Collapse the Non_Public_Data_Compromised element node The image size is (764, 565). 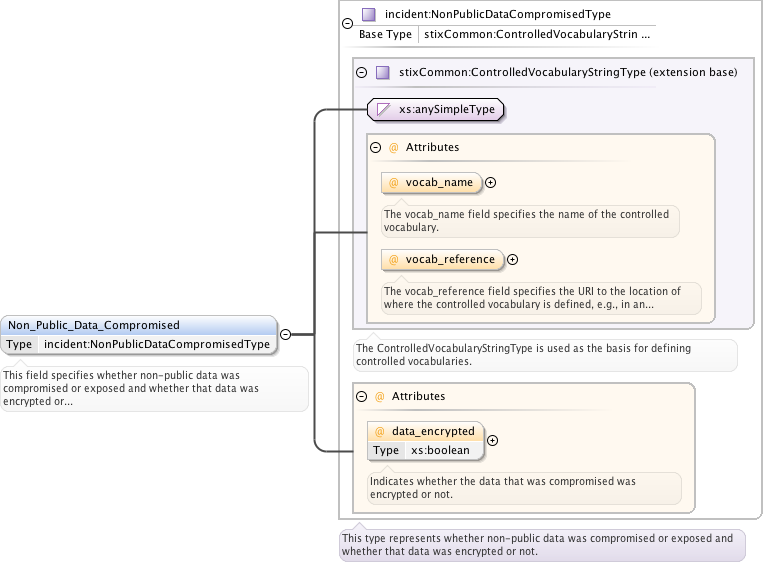point(285,335)
